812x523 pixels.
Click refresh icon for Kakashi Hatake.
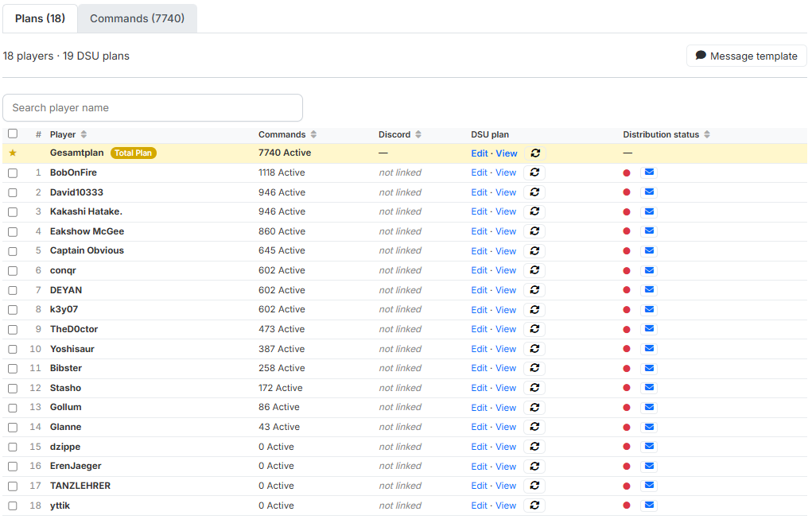point(534,211)
